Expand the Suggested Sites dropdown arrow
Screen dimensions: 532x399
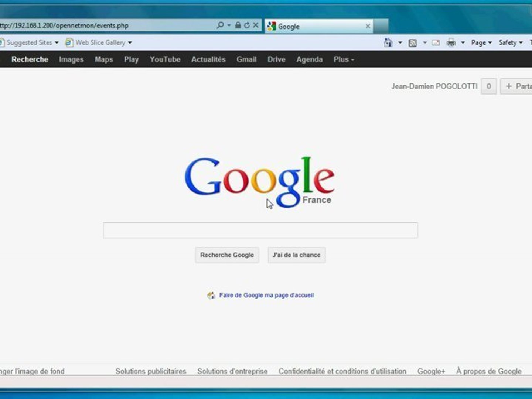pos(57,42)
